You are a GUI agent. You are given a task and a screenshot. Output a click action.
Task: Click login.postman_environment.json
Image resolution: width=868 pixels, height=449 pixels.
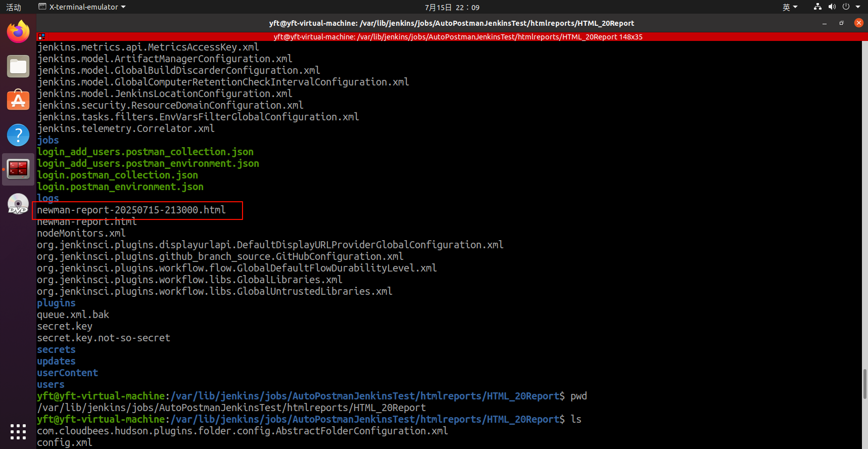coord(120,187)
